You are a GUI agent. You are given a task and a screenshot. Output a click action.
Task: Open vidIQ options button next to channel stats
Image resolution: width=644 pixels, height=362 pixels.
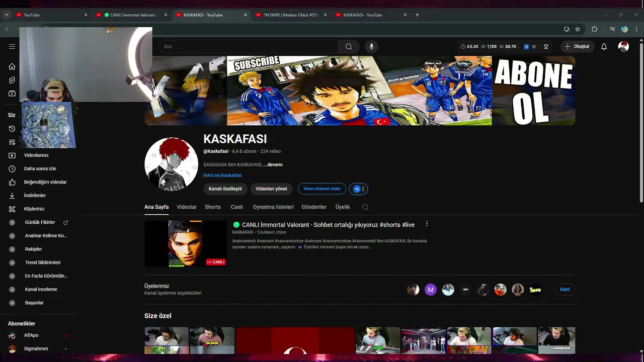[358, 189]
